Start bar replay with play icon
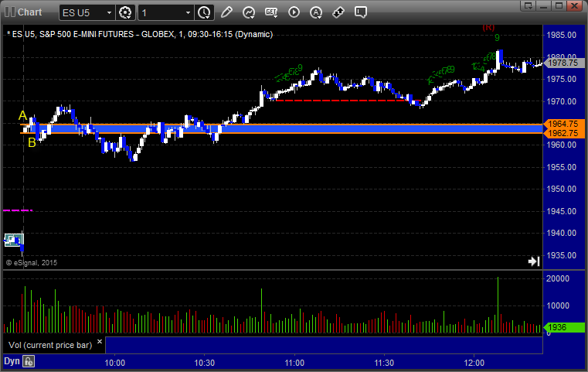 [x=294, y=12]
